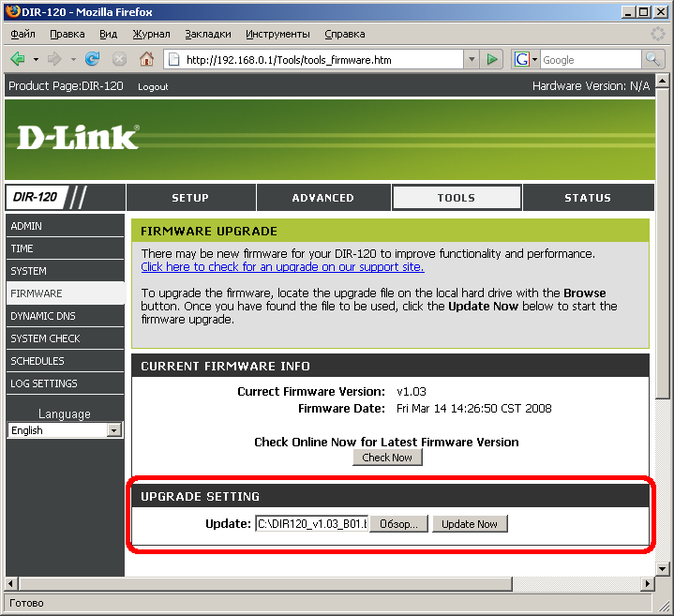The image size is (674, 616).
Task: Open the LOG SETTINGS sidebar page
Action: click(x=65, y=383)
